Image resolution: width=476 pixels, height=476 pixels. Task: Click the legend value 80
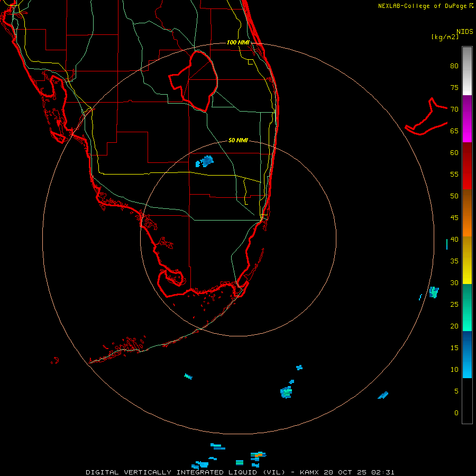pos(454,66)
